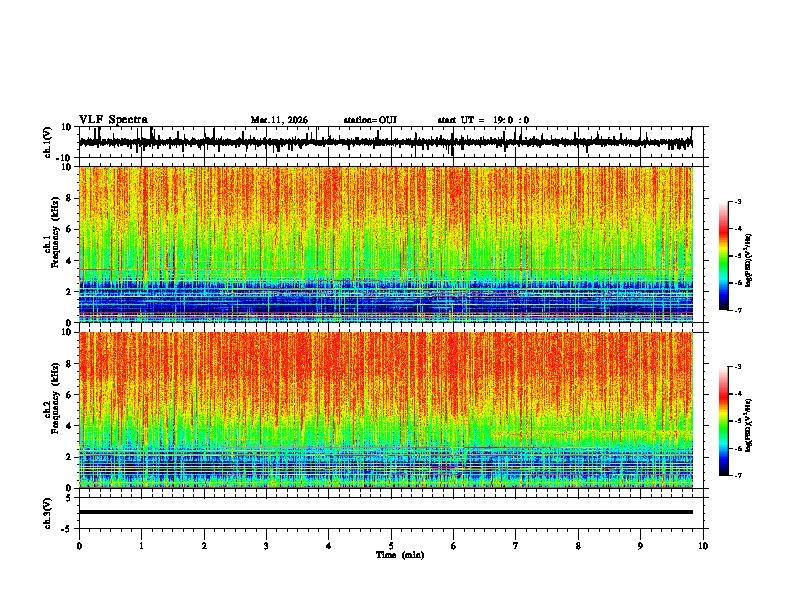Click the "start UT = 19:0 :0" text

pos(483,120)
